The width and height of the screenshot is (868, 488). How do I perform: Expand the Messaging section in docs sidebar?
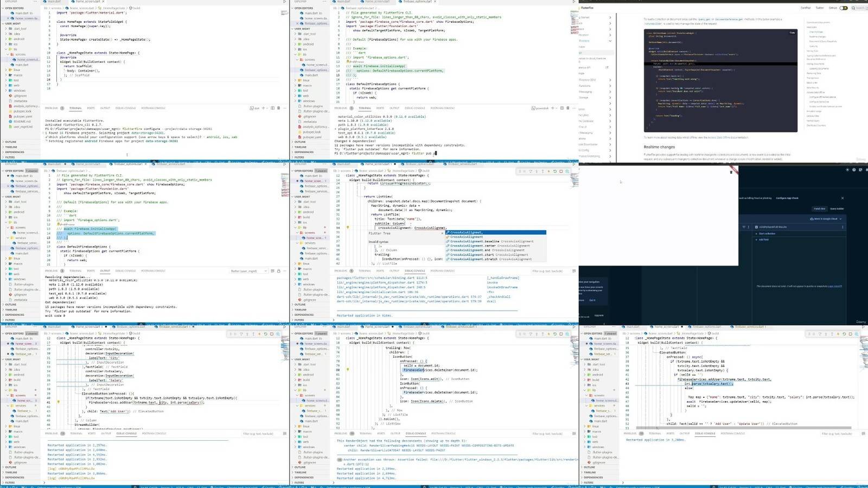(x=610, y=92)
